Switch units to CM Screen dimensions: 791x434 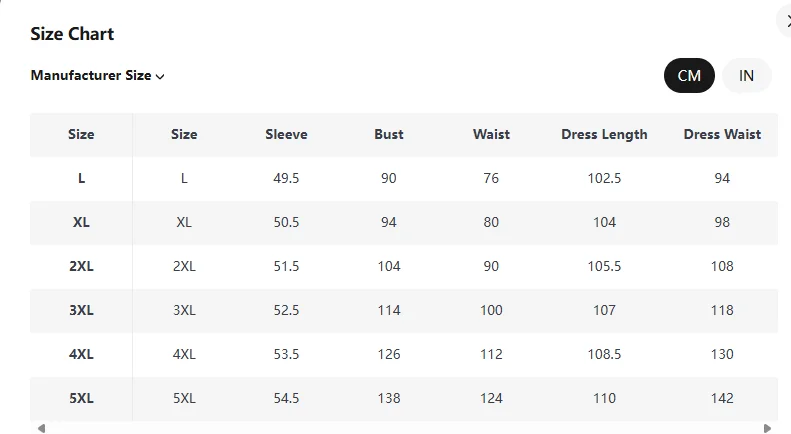click(689, 76)
